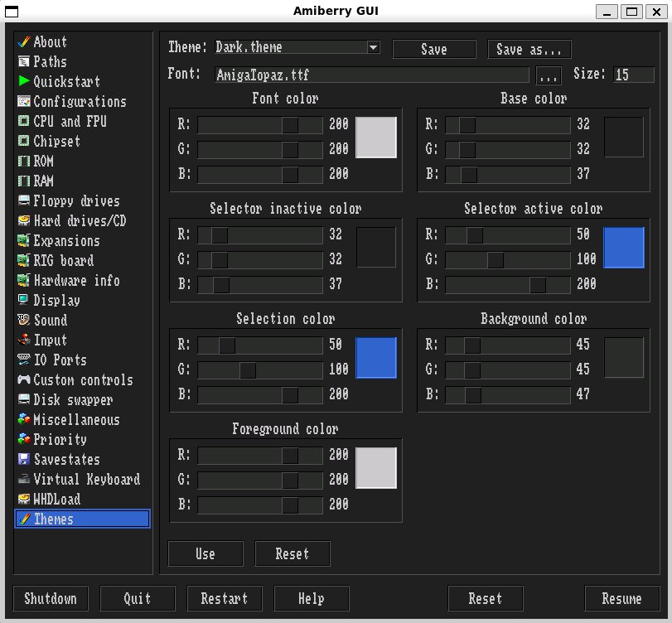
Task: Click the Base color B slider
Action: click(x=508, y=175)
